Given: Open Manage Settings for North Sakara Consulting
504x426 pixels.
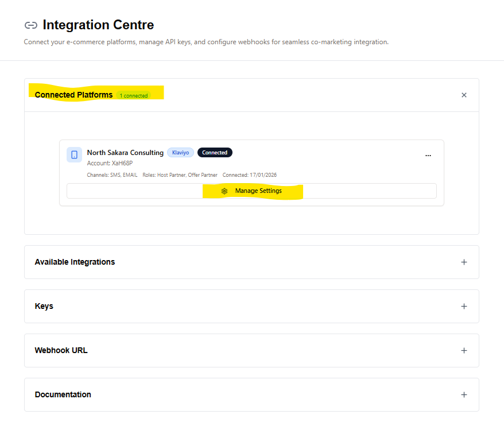Looking at the screenshot, I should pyautogui.click(x=251, y=191).
